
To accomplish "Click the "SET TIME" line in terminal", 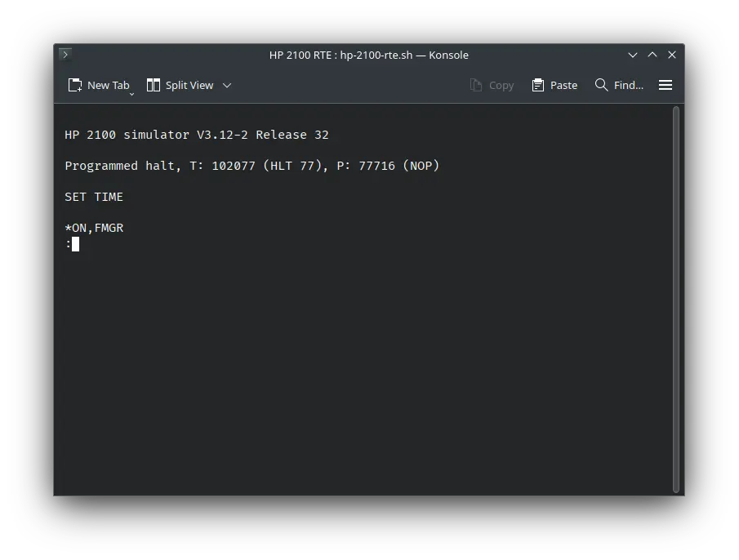I will click(94, 197).
